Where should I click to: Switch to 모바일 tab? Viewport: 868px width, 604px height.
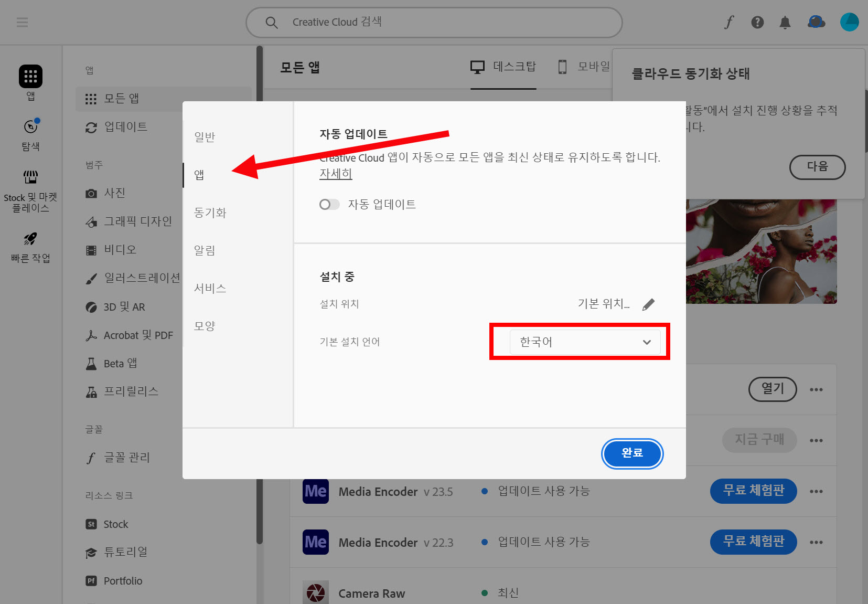[x=584, y=67]
